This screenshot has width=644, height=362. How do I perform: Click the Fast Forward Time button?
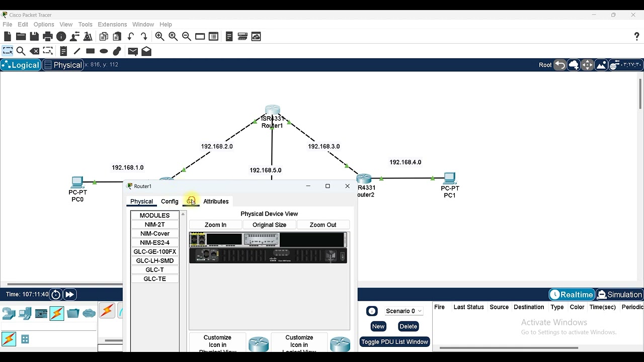point(69,295)
